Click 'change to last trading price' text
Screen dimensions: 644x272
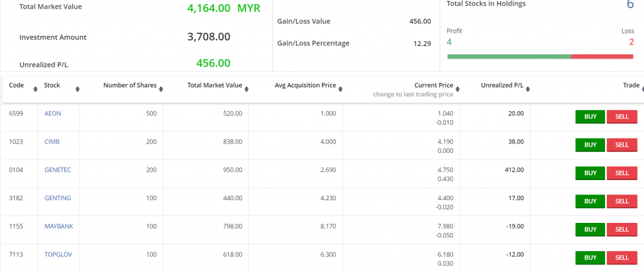[x=413, y=94]
